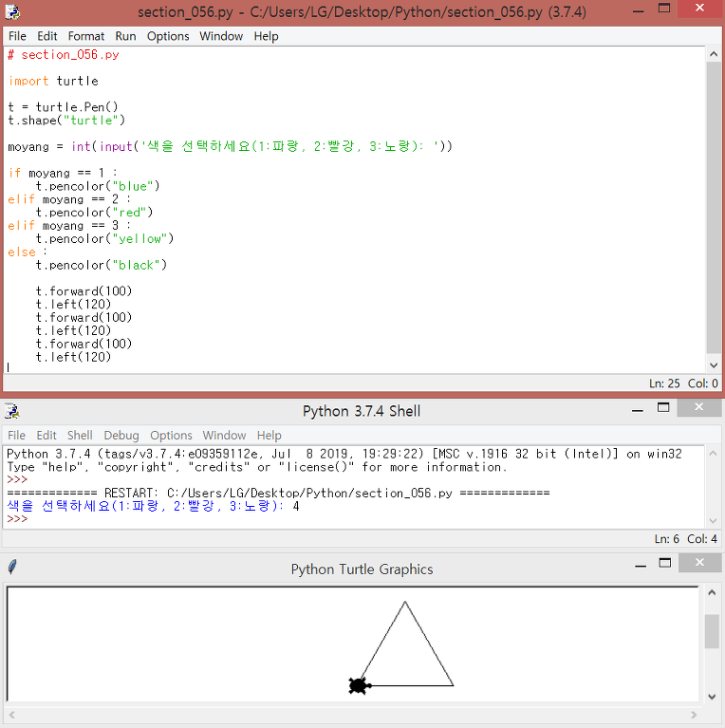Open the Debug menu in Python Shell
Viewport: 725px width, 728px height.
coord(121,435)
